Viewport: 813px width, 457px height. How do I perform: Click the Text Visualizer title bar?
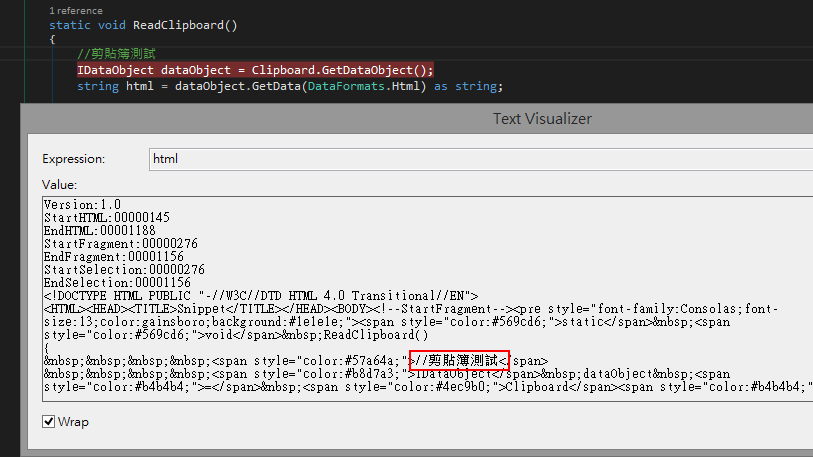pyautogui.click(x=541, y=119)
